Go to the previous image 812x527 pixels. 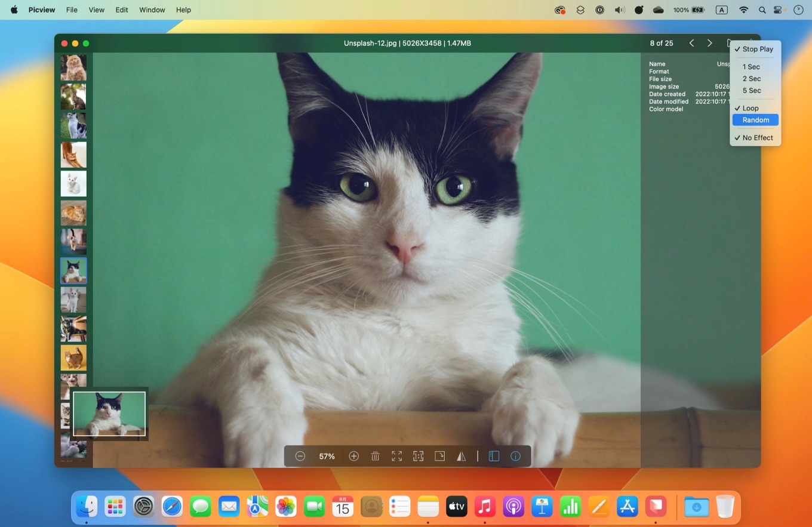[x=691, y=43]
